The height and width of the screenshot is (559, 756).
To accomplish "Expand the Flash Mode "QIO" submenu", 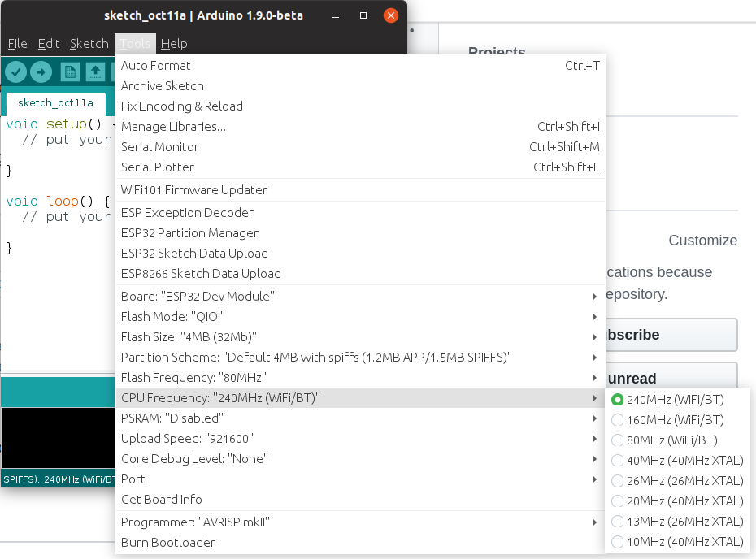I will coord(360,317).
